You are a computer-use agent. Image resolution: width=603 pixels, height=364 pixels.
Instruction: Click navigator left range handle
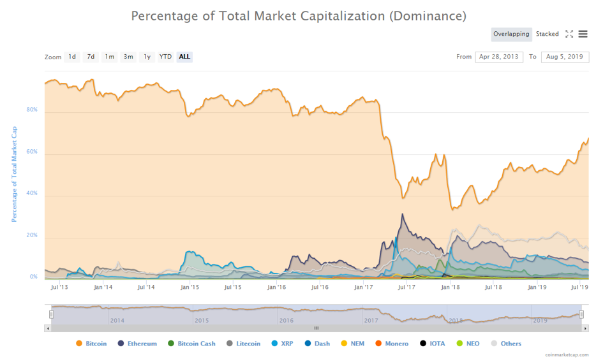(x=52, y=314)
